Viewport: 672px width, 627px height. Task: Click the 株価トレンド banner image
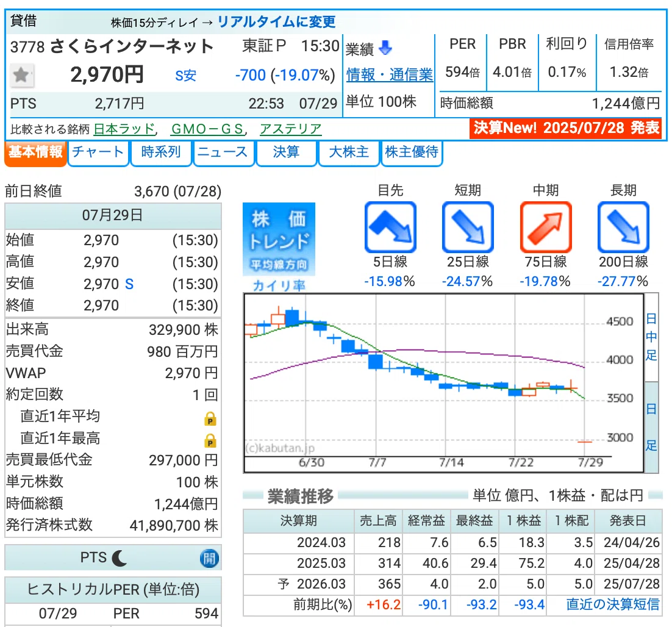(279, 239)
